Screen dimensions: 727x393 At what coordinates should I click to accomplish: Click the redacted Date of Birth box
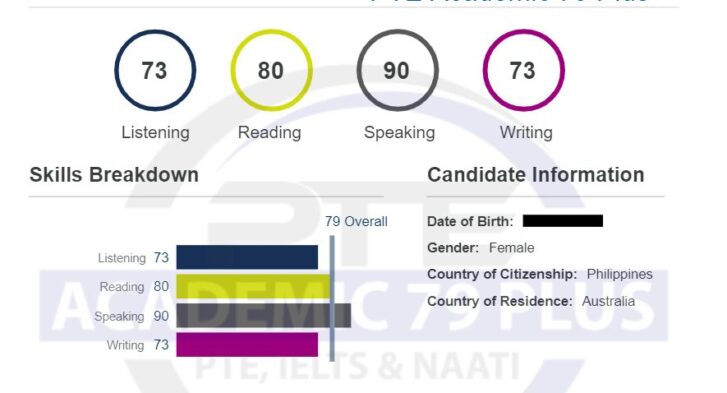point(563,221)
